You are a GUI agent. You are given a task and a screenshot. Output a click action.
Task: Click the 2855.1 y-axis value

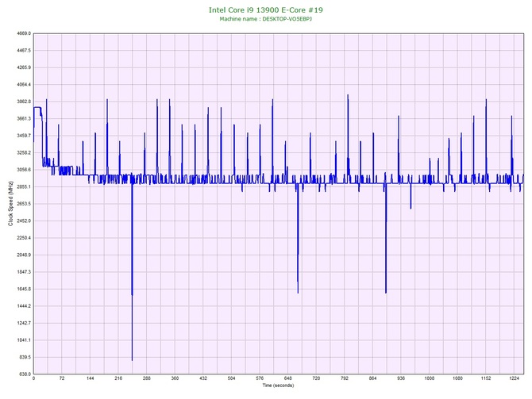pyautogui.click(x=24, y=186)
